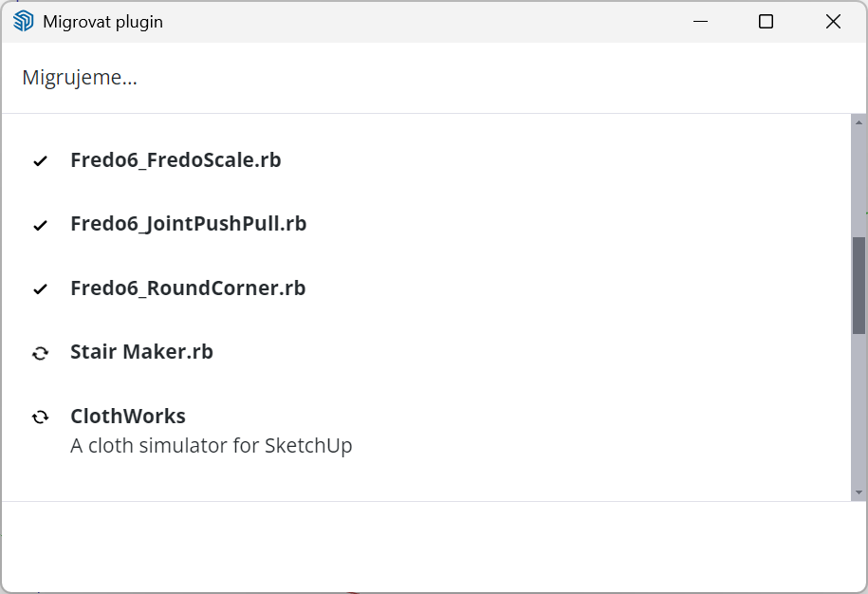Screen dimensions: 868x594
Task: Click the syncing icon beside ClothWorks
Action: 40,417
